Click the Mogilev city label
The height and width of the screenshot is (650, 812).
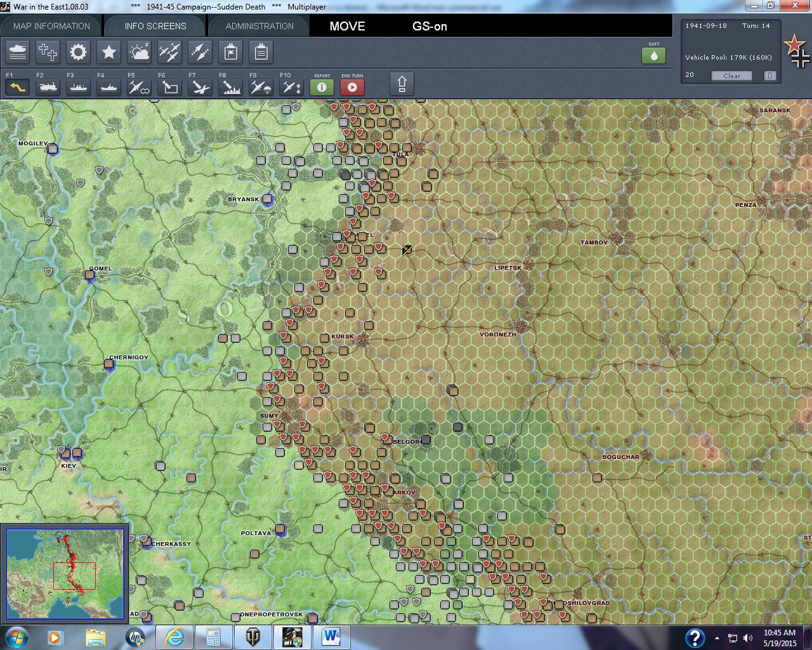[33, 143]
